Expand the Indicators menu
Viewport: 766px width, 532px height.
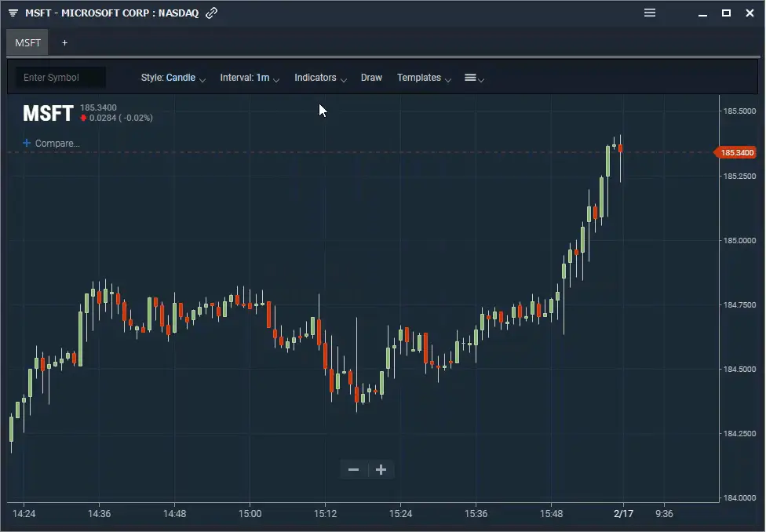(320, 78)
